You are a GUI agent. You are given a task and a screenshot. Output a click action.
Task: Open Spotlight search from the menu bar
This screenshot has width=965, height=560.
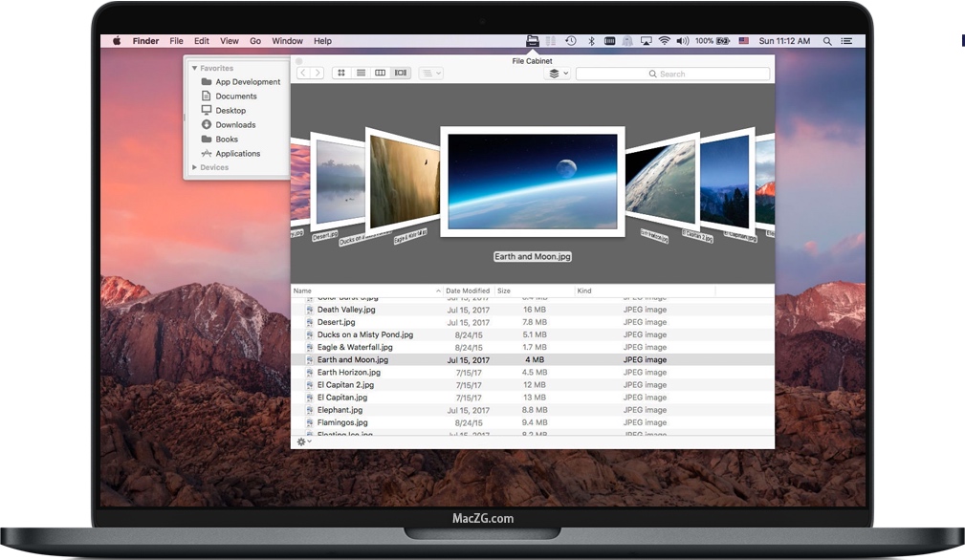pos(826,41)
